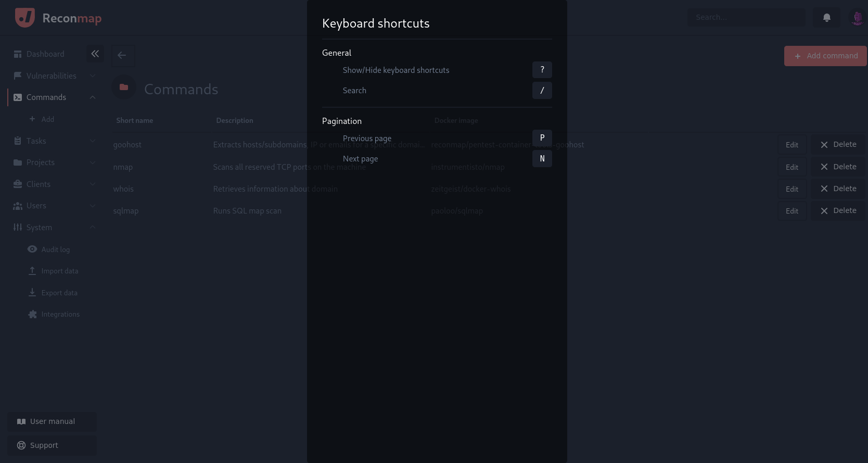Click the whois short name
868x463 pixels.
pyautogui.click(x=123, y=189)
